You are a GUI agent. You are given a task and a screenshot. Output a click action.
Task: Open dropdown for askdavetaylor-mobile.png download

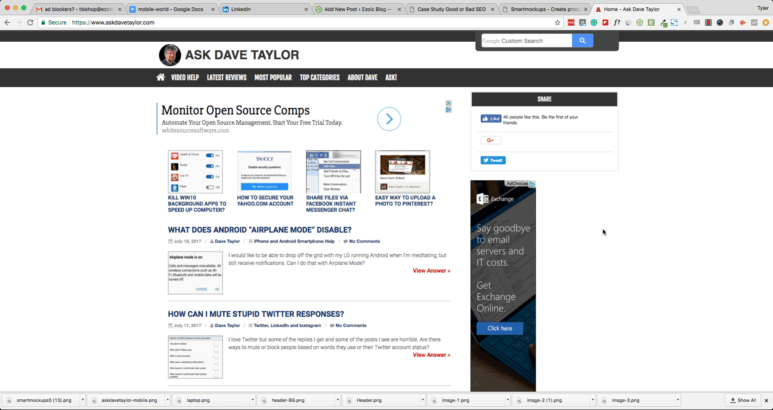pos(168,400)
